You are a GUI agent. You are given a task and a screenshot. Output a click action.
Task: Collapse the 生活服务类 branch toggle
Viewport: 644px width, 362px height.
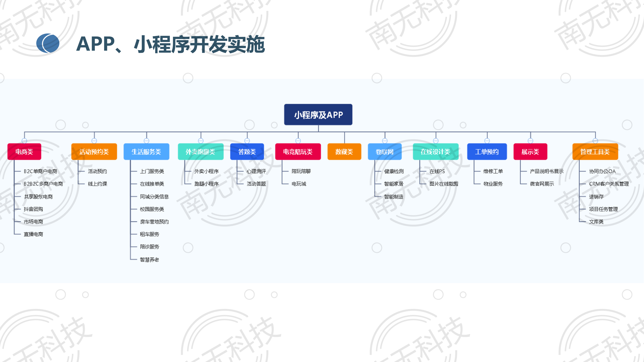point(147,141)
